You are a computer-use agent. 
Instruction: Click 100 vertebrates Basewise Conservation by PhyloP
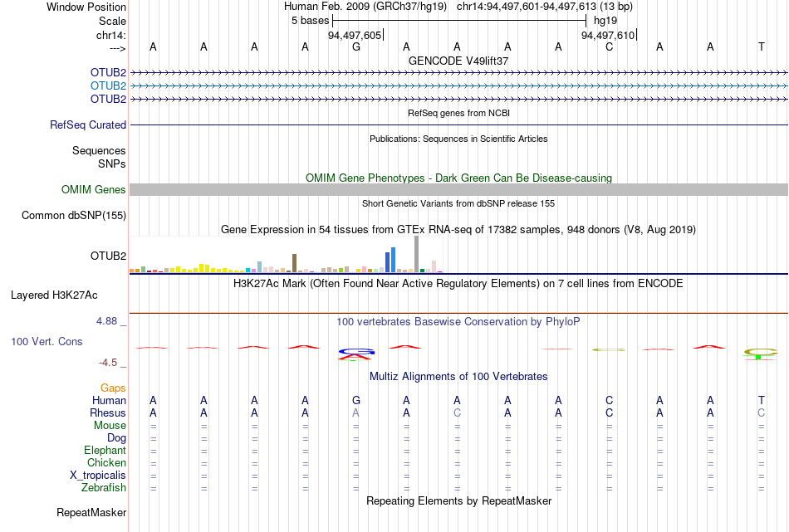[458, 322]
